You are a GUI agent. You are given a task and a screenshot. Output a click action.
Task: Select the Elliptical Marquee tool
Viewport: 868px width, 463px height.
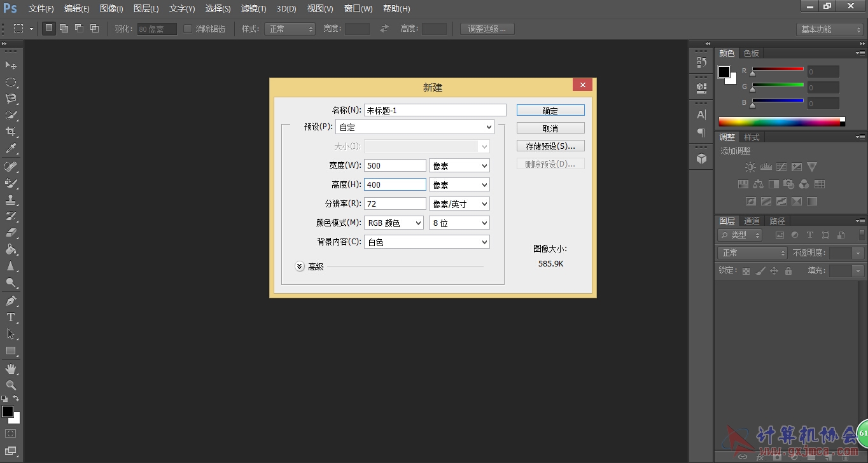(11, 82)
